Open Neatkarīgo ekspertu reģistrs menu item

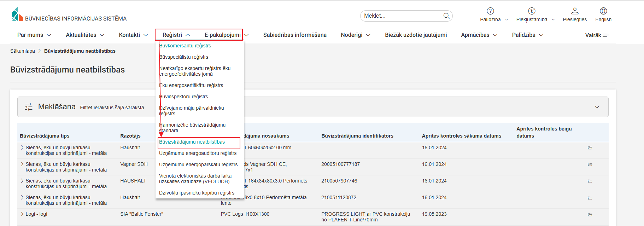tap(195, 71)
